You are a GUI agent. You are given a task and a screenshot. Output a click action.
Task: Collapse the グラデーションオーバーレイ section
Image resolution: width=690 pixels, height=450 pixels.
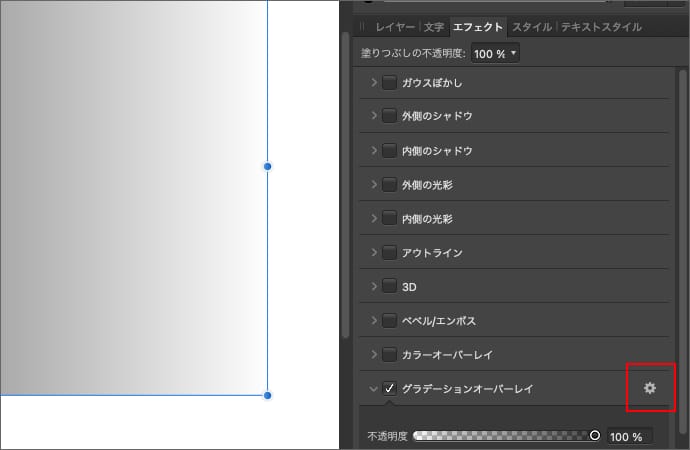click(x=374, y=388)
